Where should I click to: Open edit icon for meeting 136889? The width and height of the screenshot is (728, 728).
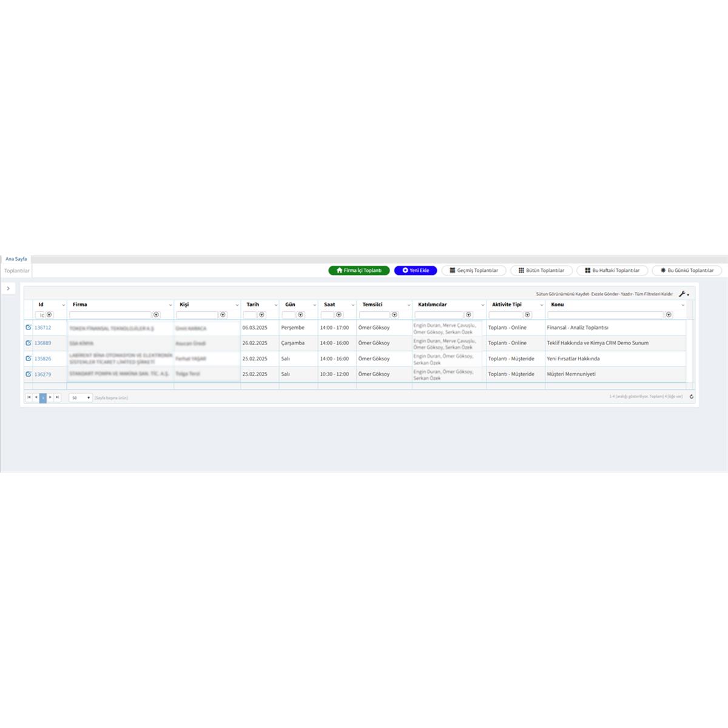click(x=29, y=343)
